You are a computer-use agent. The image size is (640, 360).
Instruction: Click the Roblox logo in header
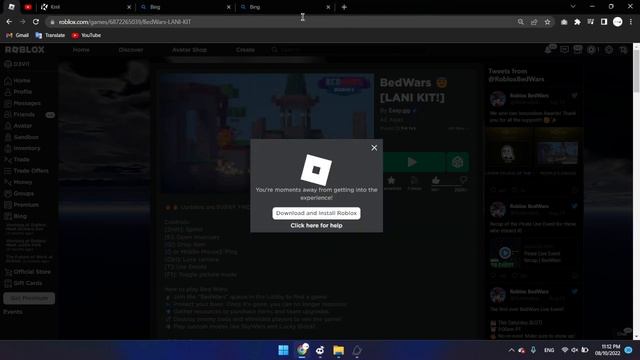click(x=24, y=50)
